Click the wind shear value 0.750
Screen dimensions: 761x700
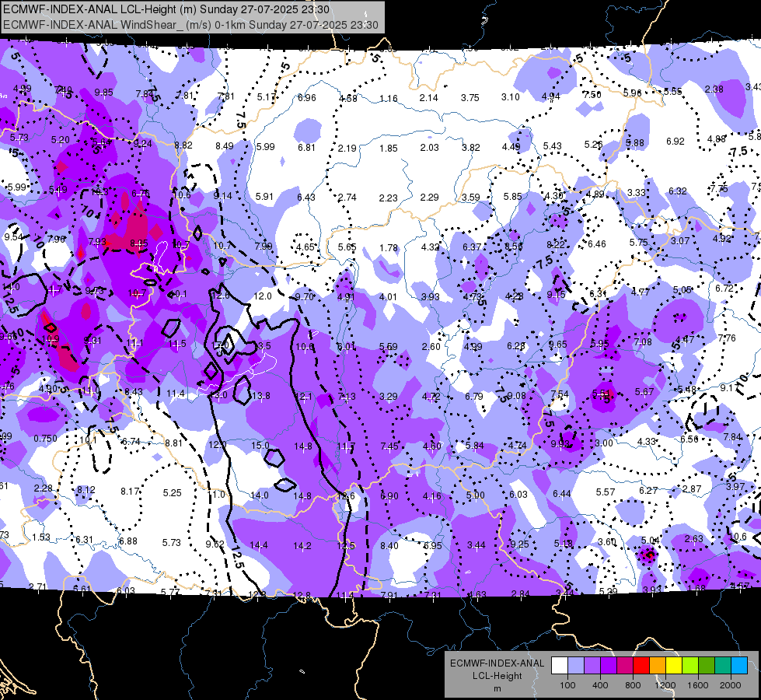(45, 438)
